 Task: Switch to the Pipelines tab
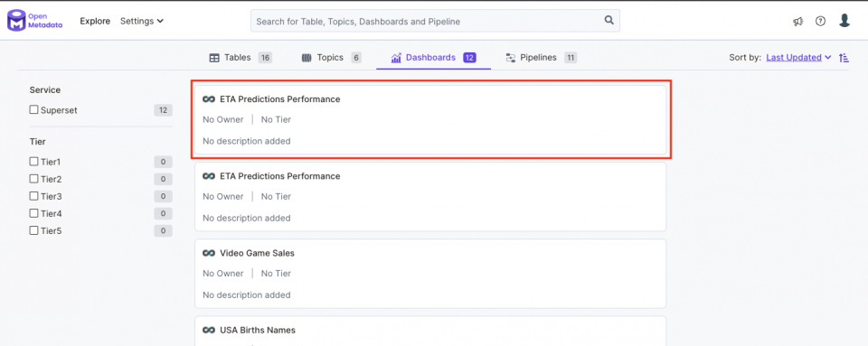(x=541, y=58)
